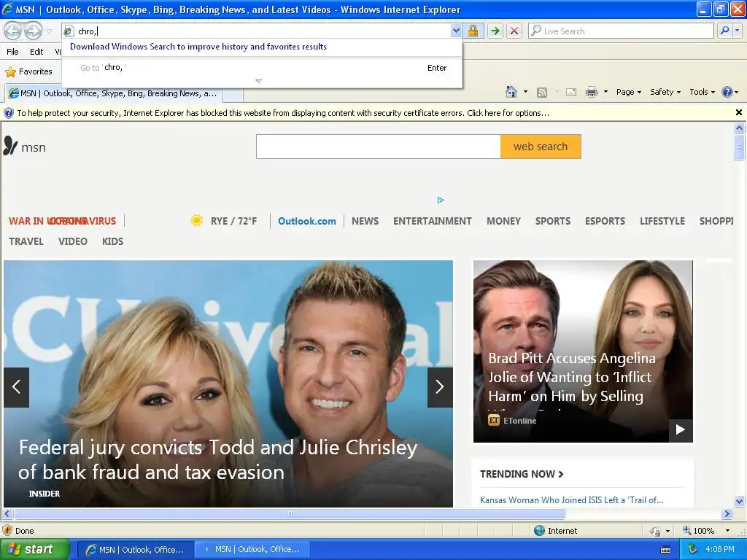
Task: Go to the SPORTS section
Action: click(553, 221)
